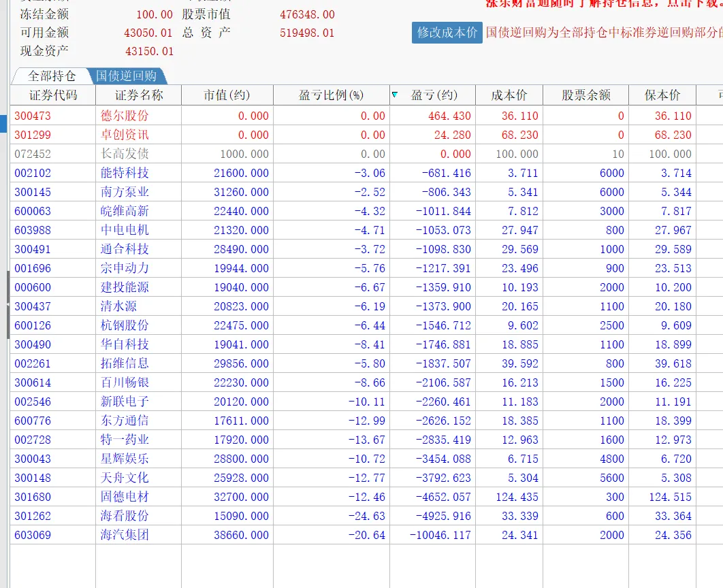This screenshot has height=588, width=723.
Task: Select the 卓创资讯 stock name
Action: pos(125,135)
